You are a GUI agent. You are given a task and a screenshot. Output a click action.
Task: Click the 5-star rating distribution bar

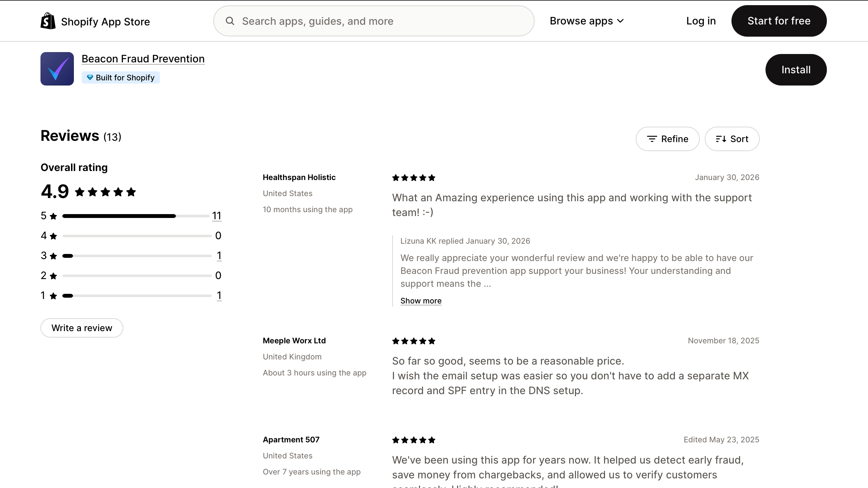coord(136,216)
